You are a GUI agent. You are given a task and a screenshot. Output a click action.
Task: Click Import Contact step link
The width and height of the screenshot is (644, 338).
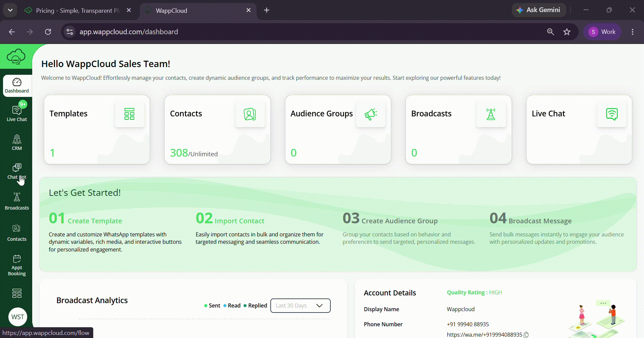(239, 221)
